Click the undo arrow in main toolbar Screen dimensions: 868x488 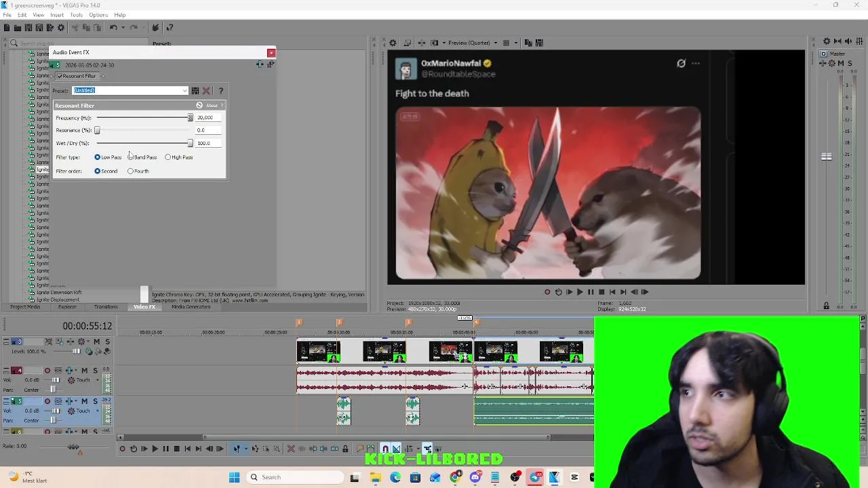tap(113, 28)
